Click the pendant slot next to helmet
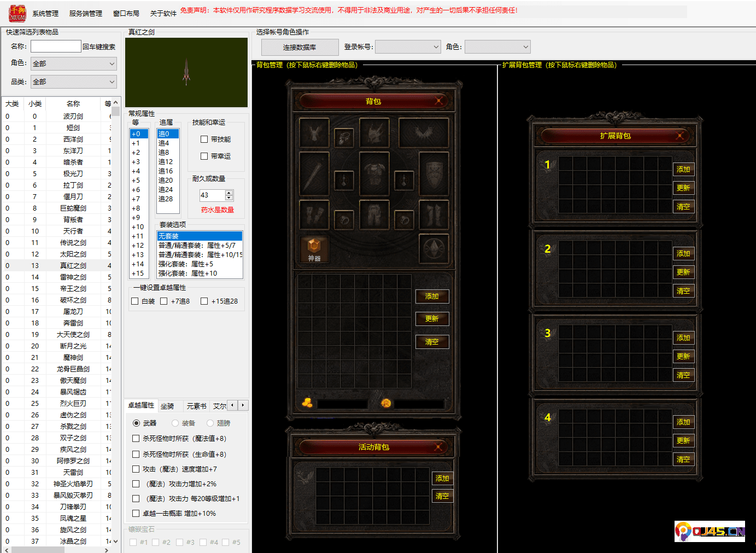Image resolution: width=756 pixels, height=553 pixels. (x=344, y=138)
